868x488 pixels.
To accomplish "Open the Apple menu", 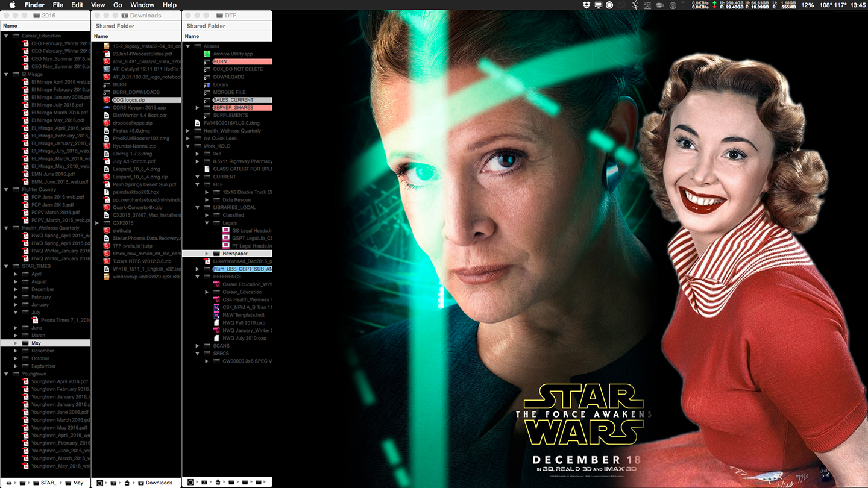I will click(x=12, y=5).
